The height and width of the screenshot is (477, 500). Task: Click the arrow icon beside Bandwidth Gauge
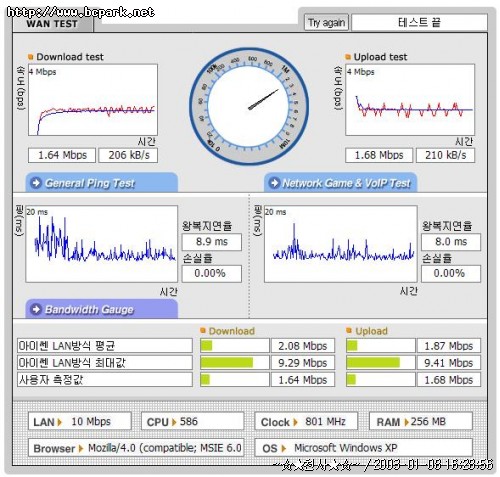pos(36,309)
